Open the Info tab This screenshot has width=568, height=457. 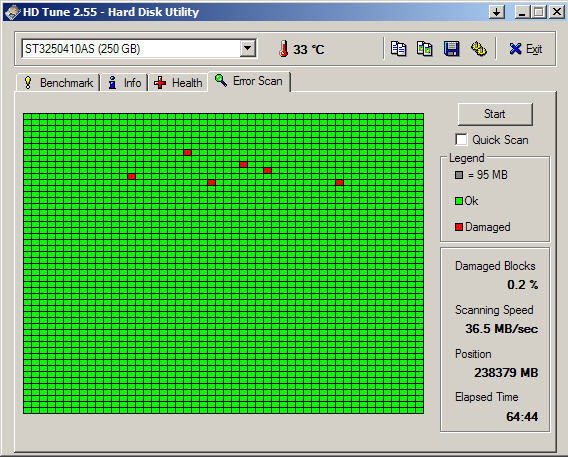124,83
